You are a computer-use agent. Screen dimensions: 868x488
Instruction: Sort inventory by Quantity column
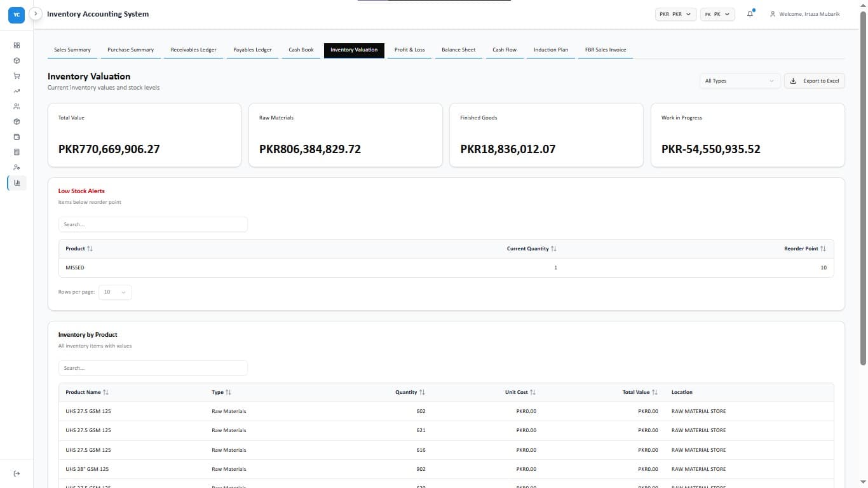pos(410,392)
